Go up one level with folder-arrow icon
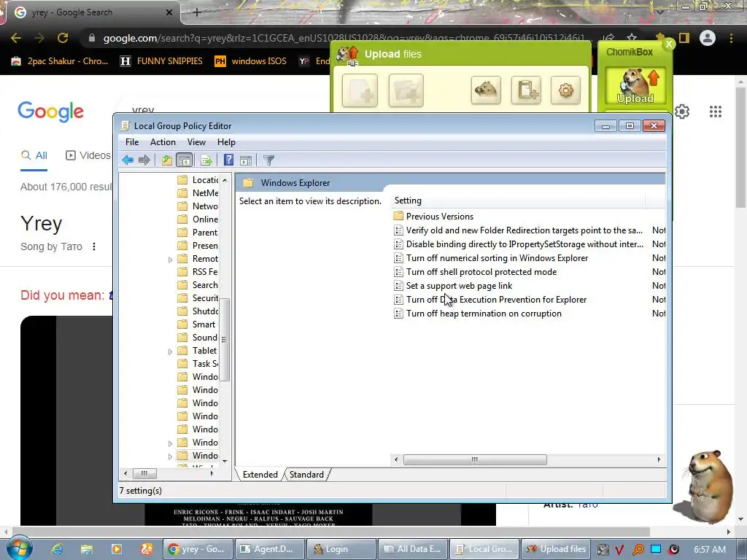This screenshot has width=747, height=560. (x=167, y=160)
